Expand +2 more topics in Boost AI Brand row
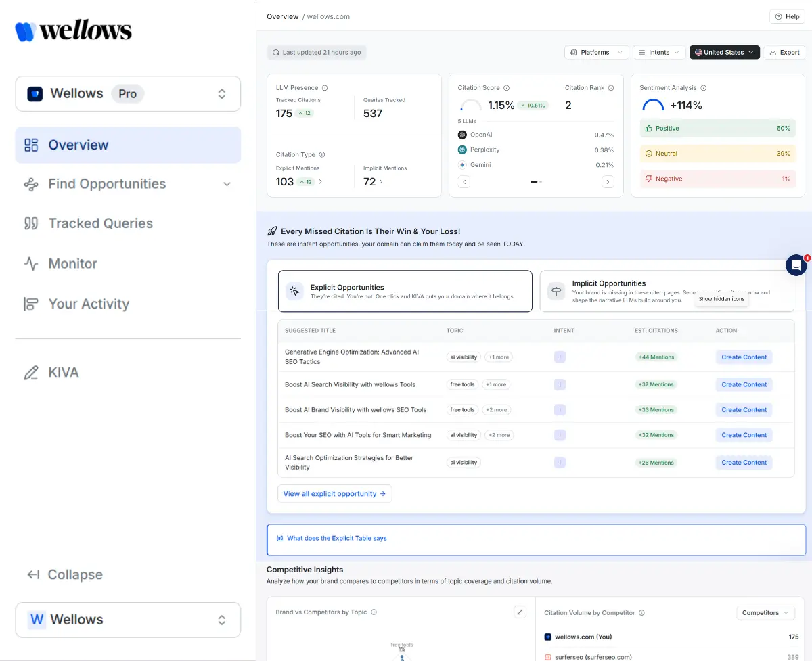The width and height of the screenshot is (812, 661). [497, 410]
